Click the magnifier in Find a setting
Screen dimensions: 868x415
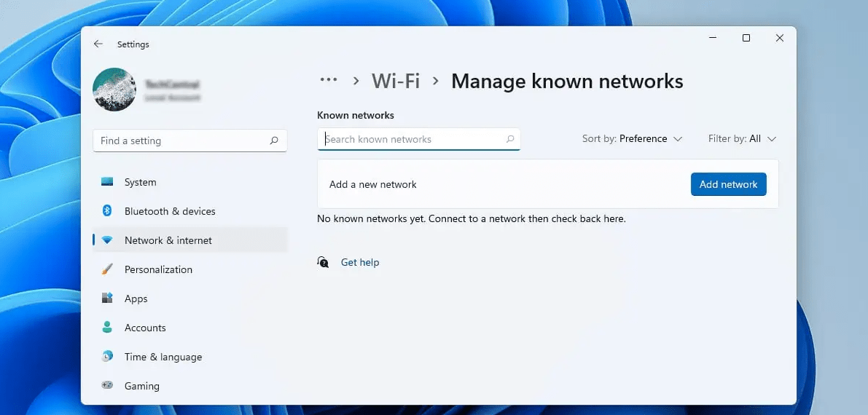(x=274, y=141)
